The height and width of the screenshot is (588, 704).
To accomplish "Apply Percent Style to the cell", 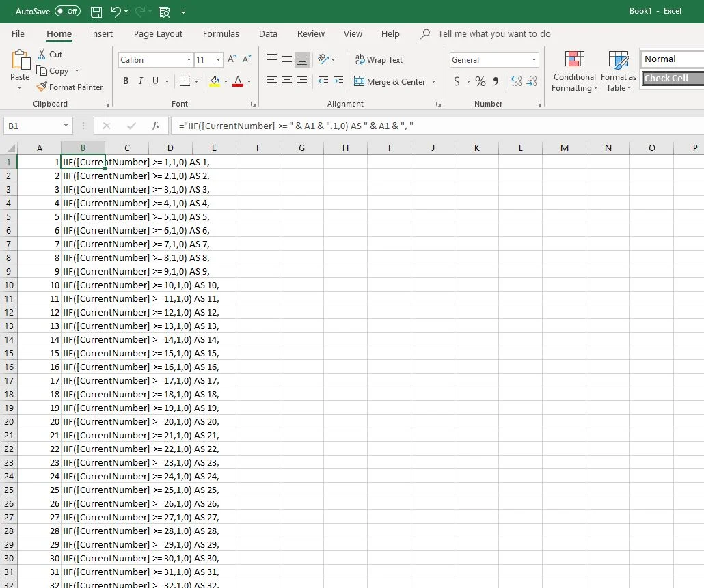I will pos(480,82).
